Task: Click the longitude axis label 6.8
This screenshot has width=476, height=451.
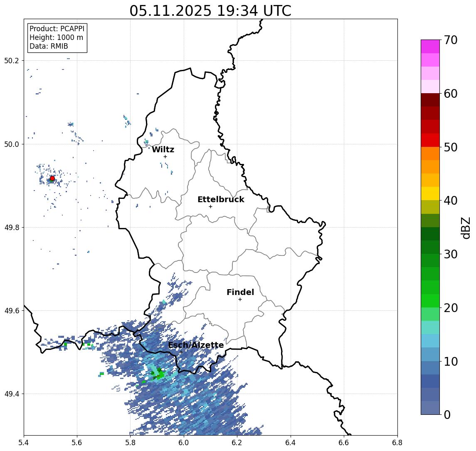Action: [x=397, y=443]
